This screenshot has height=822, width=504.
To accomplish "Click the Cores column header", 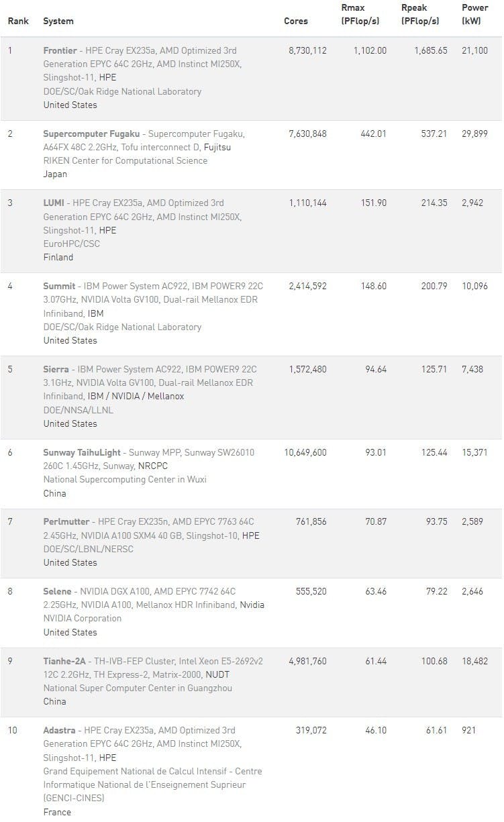I will pyautogui.click(x=296, y=21).
